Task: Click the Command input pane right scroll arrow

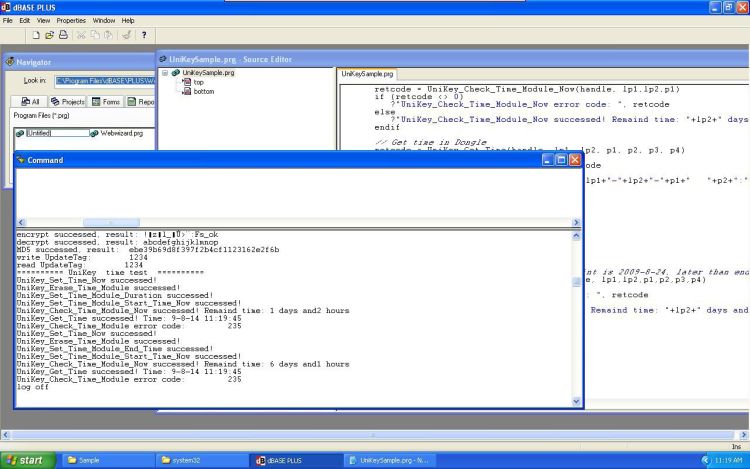Action: (576, 222)
